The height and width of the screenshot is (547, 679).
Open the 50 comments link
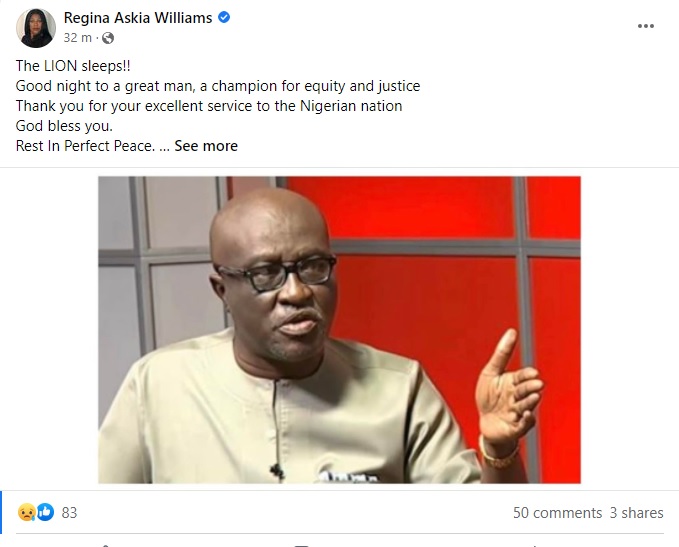557,513
